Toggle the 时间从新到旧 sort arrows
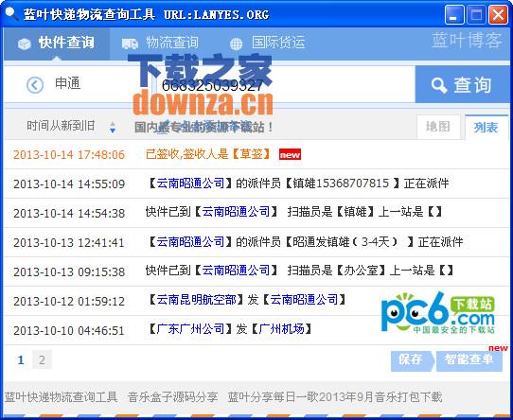 point(113,128)
